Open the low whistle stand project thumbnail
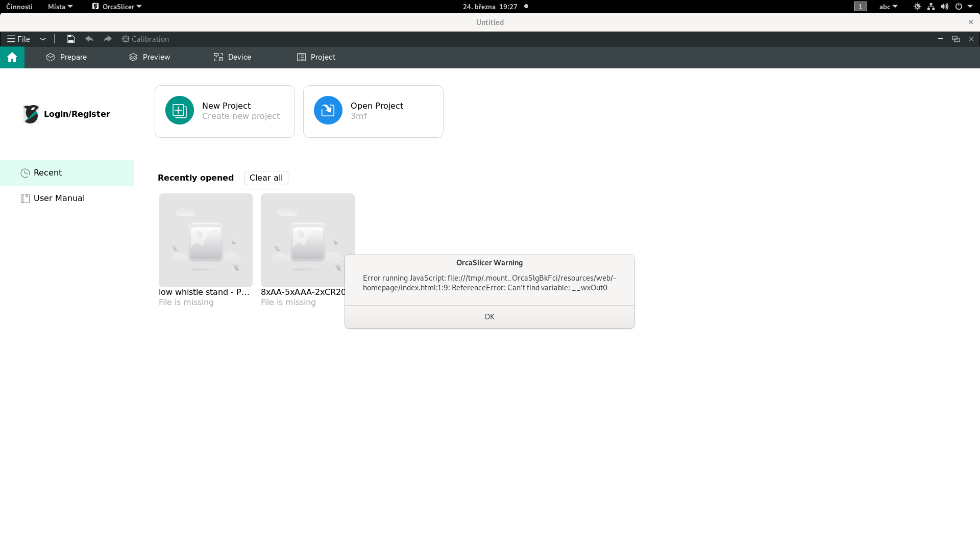The image size is (980, 551). click(x=205, y=240)
